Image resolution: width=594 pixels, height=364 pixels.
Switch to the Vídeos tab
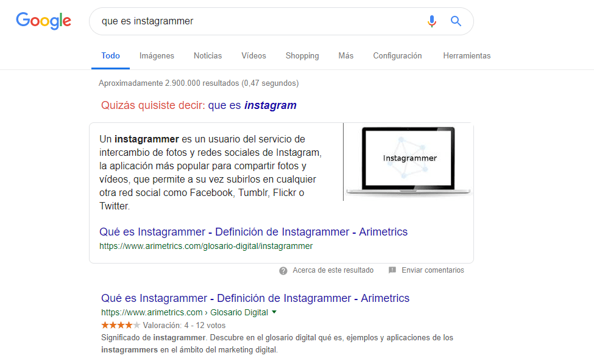[254, 55]
